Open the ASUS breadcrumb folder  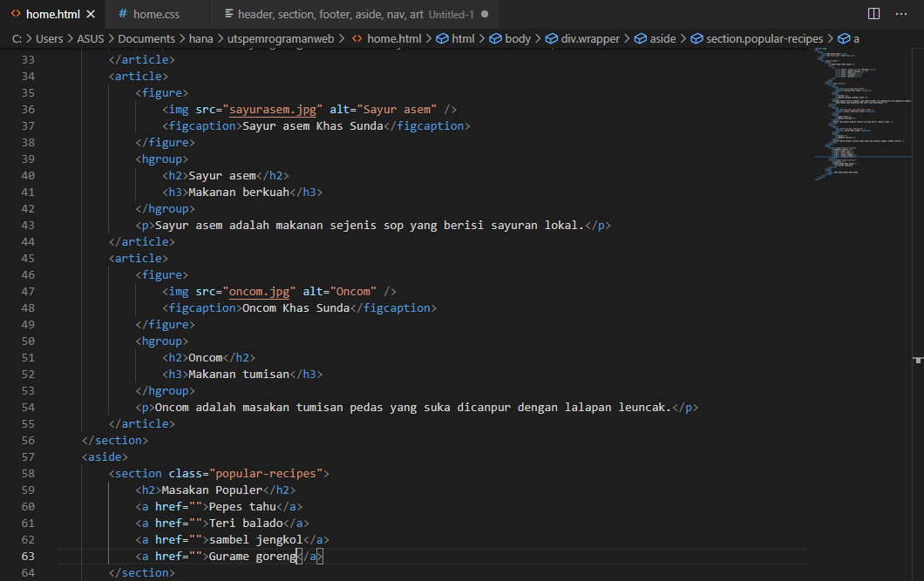click(90, 39)
